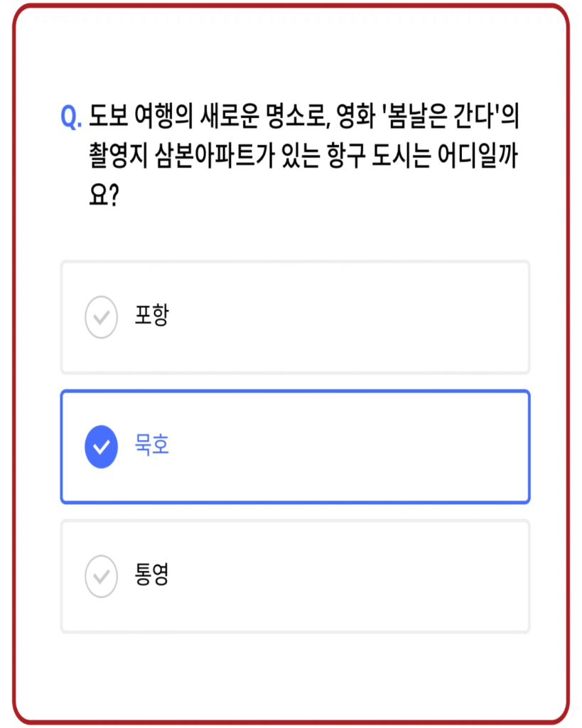Screen dimensions: 582x728
Task: Click the word 촬영지 in the question
Action: coord(118,155)
